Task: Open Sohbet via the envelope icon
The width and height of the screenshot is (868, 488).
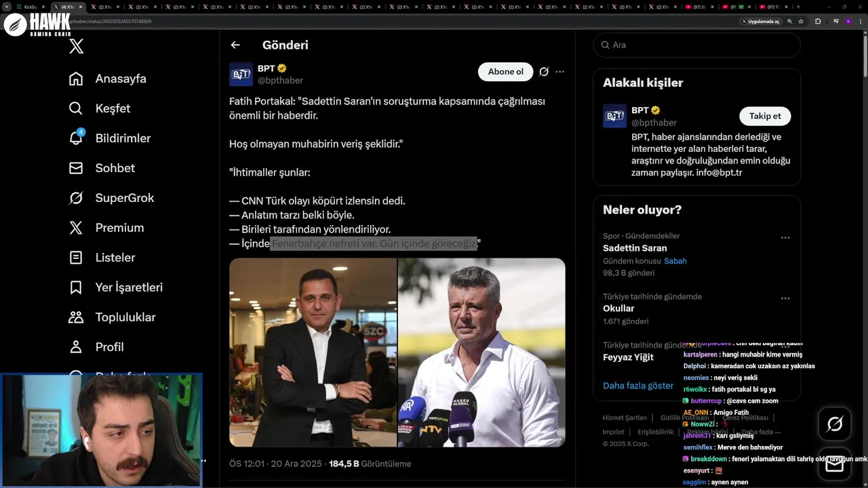Action: click(76, 168)
